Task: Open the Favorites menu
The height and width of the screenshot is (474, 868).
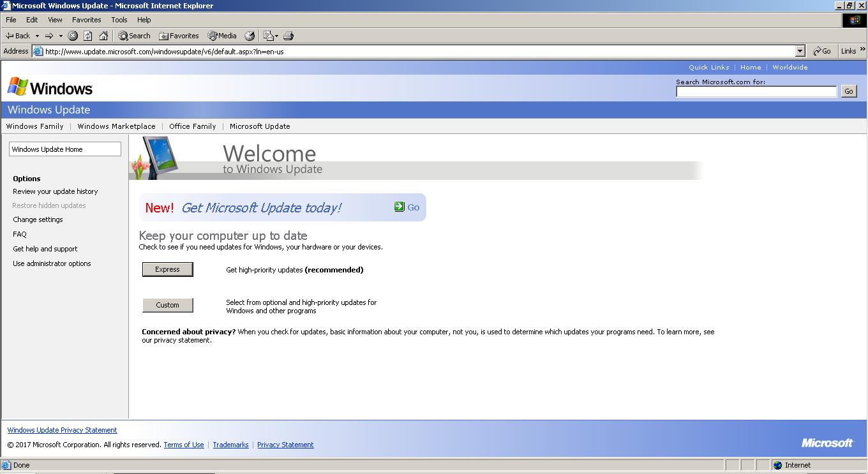Action: [x=87, y=20]
